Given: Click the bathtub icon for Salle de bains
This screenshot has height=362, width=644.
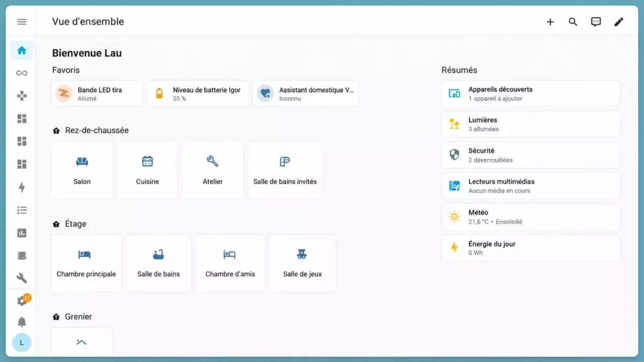Looking at the screenshot, I should pos(158,254).
